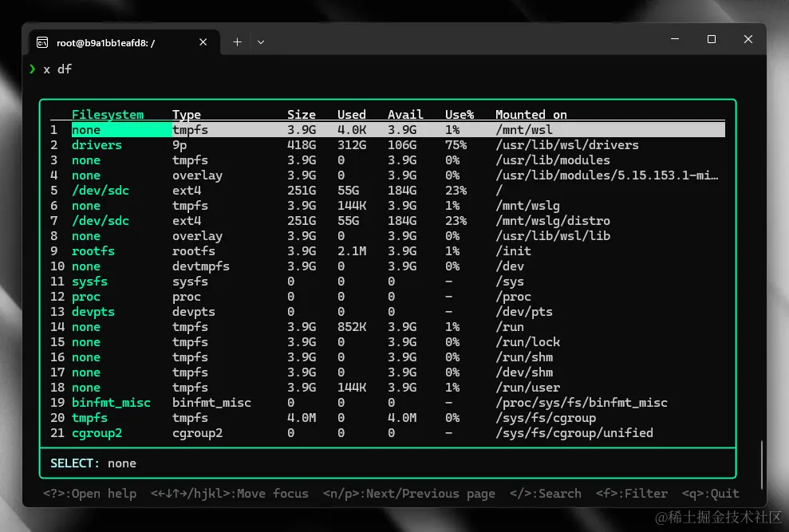Select row 1 mounted on /mnt/wsl
Image resolution: width=789 pixels, height=532 pixels.
pyautogui.click(x=388, y=130)
